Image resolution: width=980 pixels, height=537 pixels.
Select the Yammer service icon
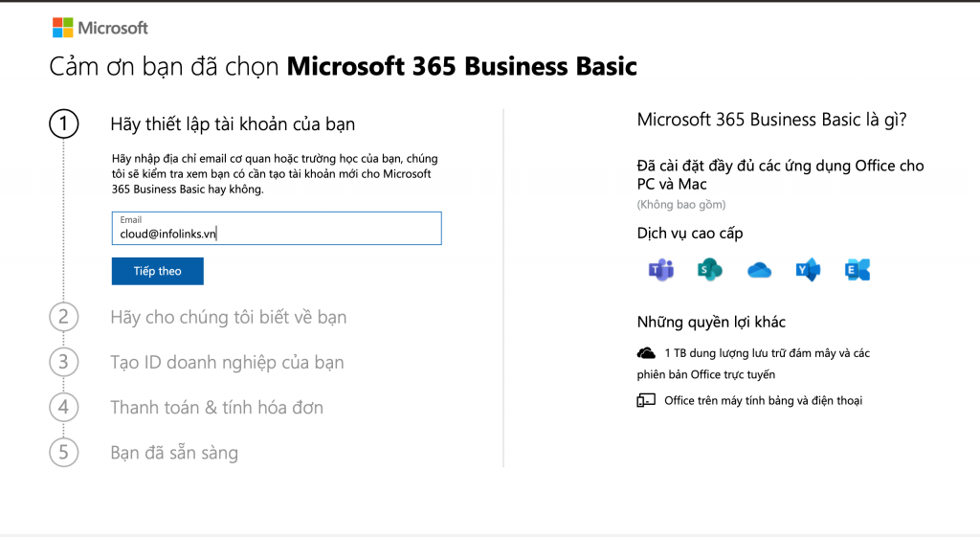[809, 270]
